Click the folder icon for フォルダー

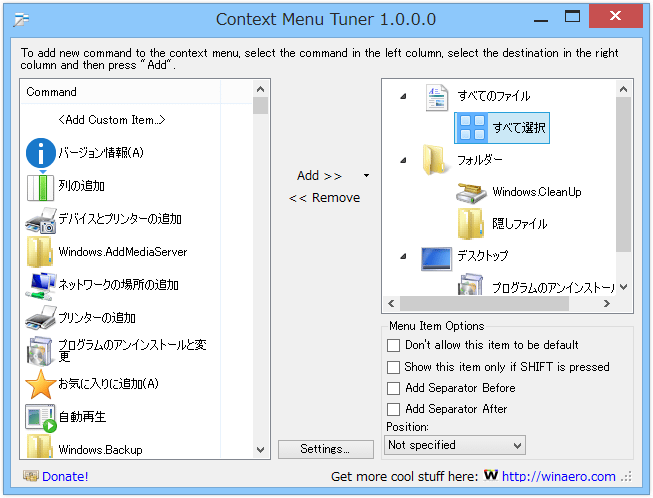coord(435,160)
